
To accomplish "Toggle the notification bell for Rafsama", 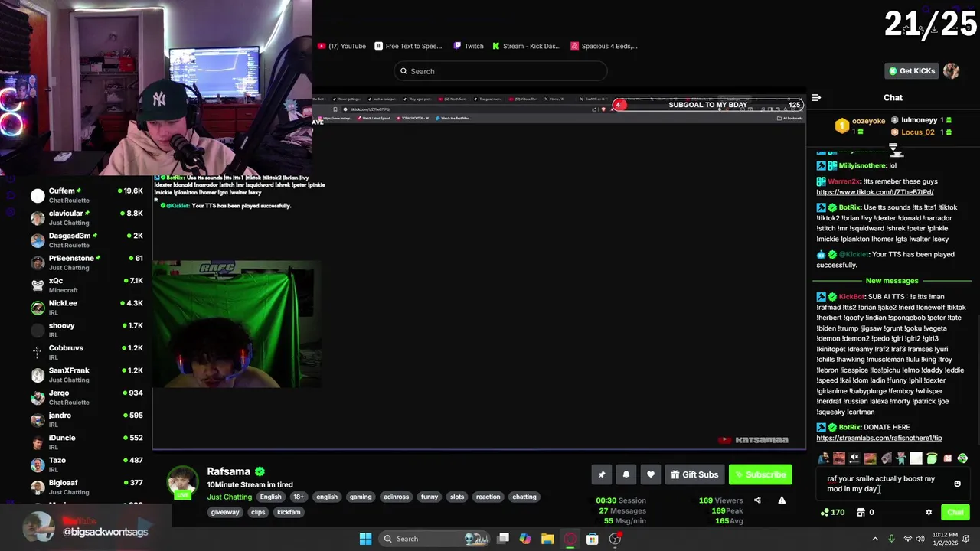I will pyautogui.click(x=626, y=474).
